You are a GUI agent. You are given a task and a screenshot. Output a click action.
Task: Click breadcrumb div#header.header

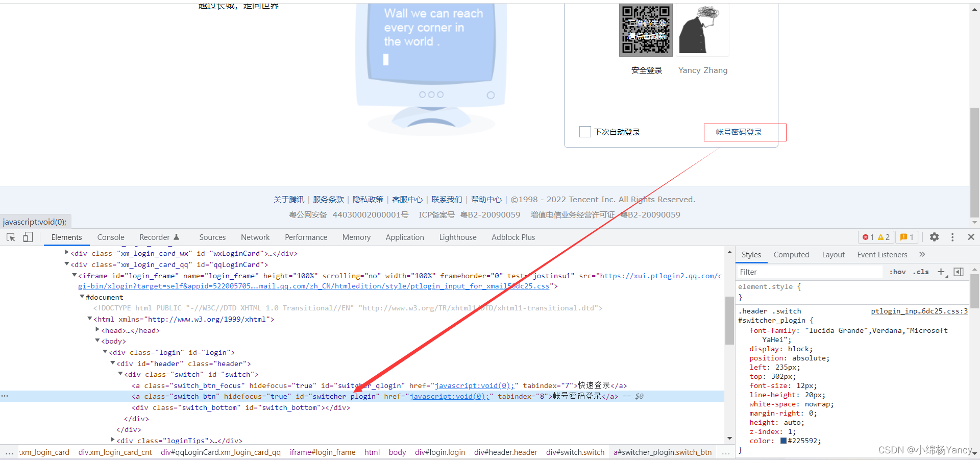coord(505,452)
